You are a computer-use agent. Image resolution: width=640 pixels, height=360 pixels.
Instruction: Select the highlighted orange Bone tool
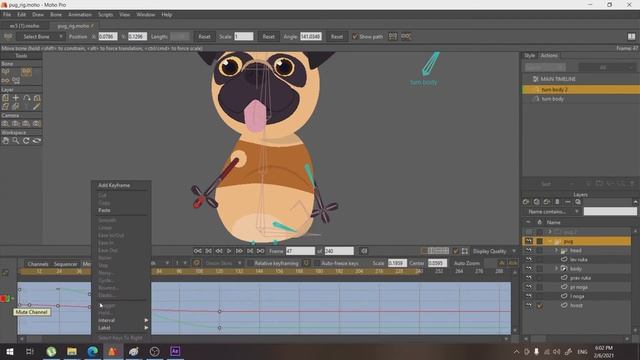[x=27, y=72]
